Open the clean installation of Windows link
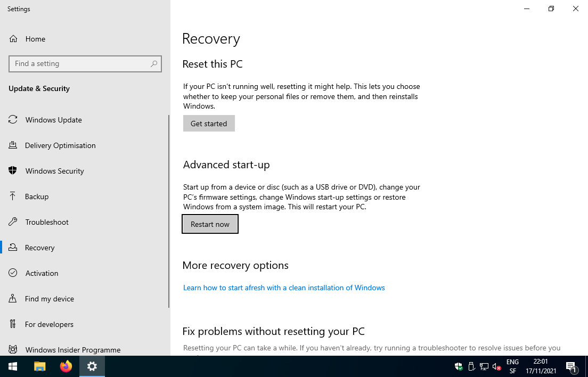The image size is (588, 377). [284, 288]
